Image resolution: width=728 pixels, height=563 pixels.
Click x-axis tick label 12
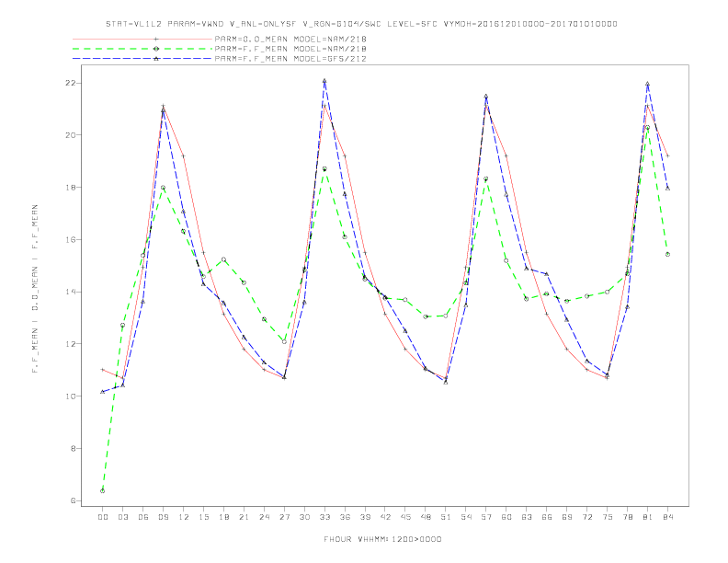[x=184, y=517]
